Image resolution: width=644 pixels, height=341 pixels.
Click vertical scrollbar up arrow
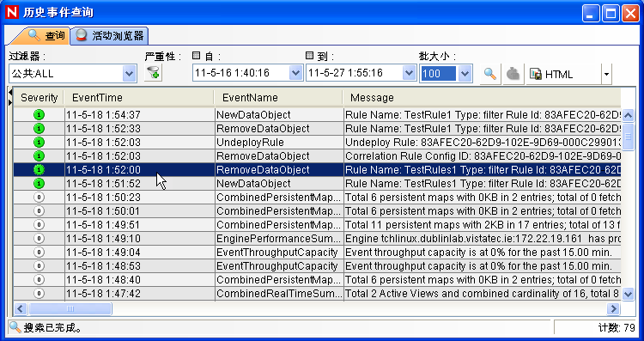(628, 115)
